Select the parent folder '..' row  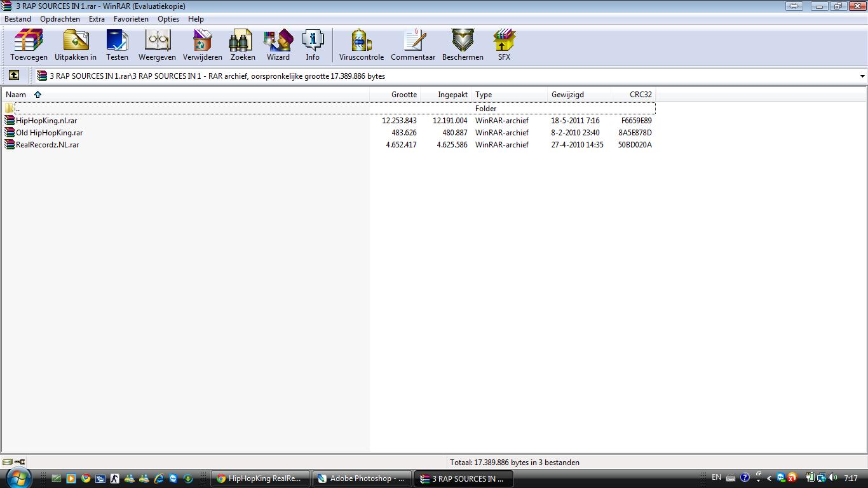(x=329, y=109)
